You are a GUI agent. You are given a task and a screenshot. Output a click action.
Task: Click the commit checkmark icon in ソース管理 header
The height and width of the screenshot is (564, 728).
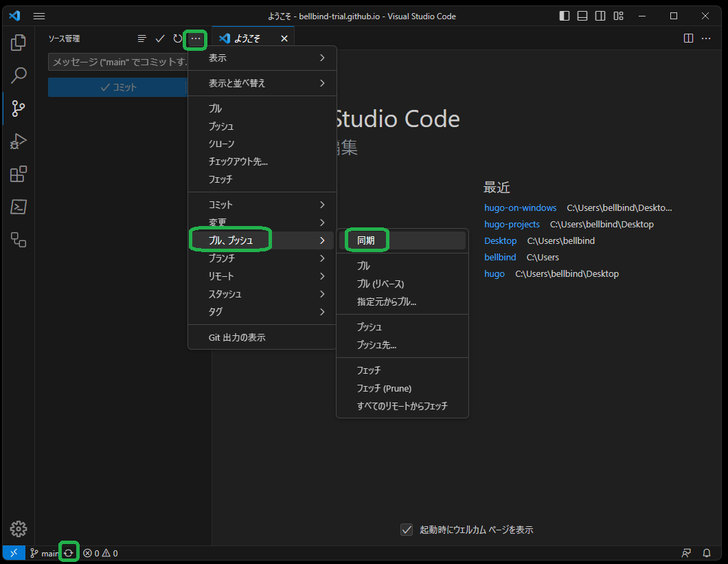tap(160, 38)
